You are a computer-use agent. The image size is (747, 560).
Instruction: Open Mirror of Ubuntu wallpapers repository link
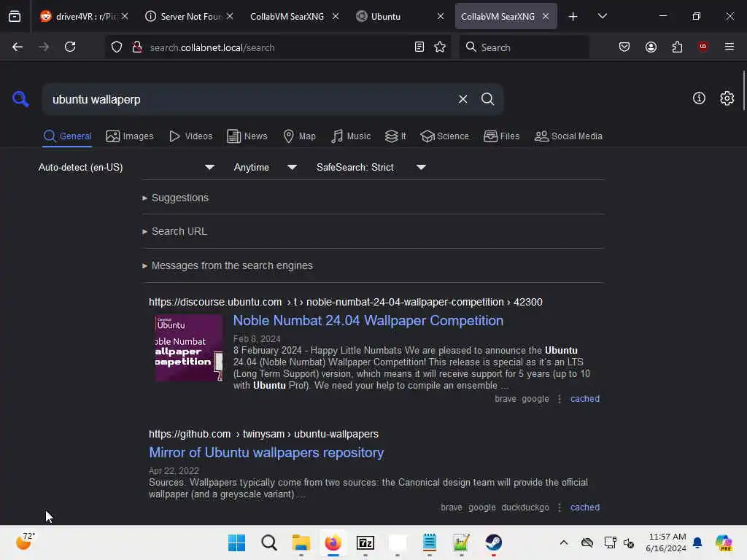pyautogui.click(x=266, y=452)
